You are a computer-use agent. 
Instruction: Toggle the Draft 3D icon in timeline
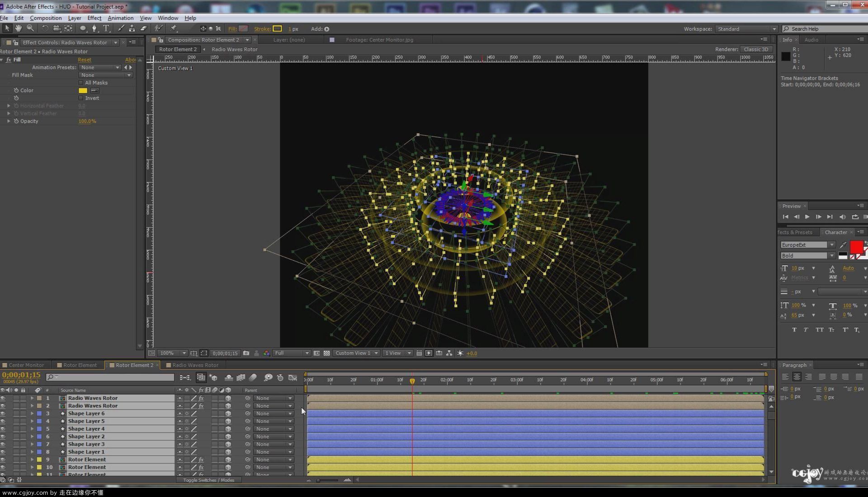click(x=213, y=377)
